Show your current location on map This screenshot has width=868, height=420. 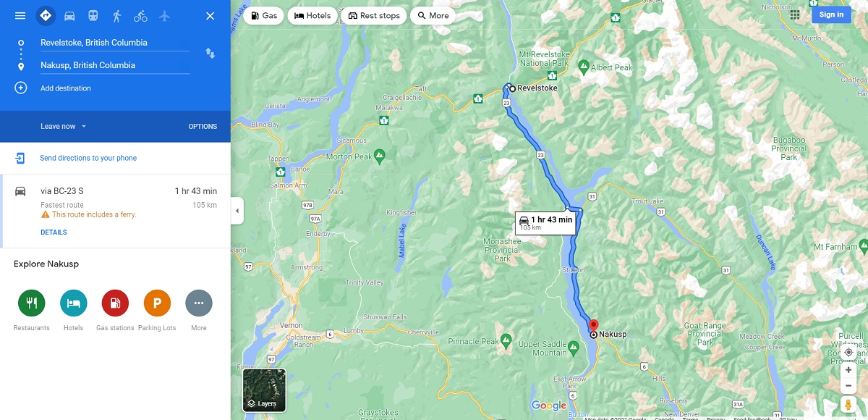point(848,353)
